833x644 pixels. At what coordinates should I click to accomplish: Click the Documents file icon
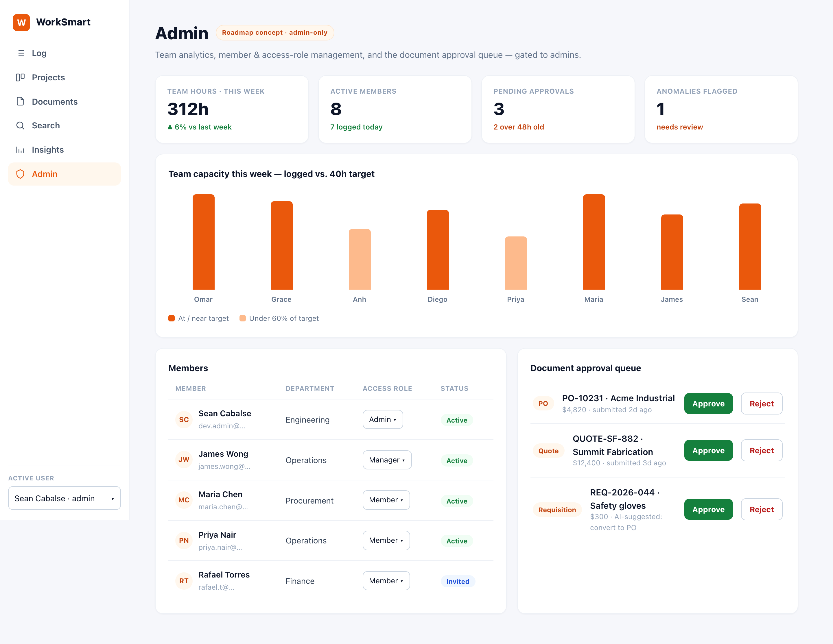pos(20,101)
